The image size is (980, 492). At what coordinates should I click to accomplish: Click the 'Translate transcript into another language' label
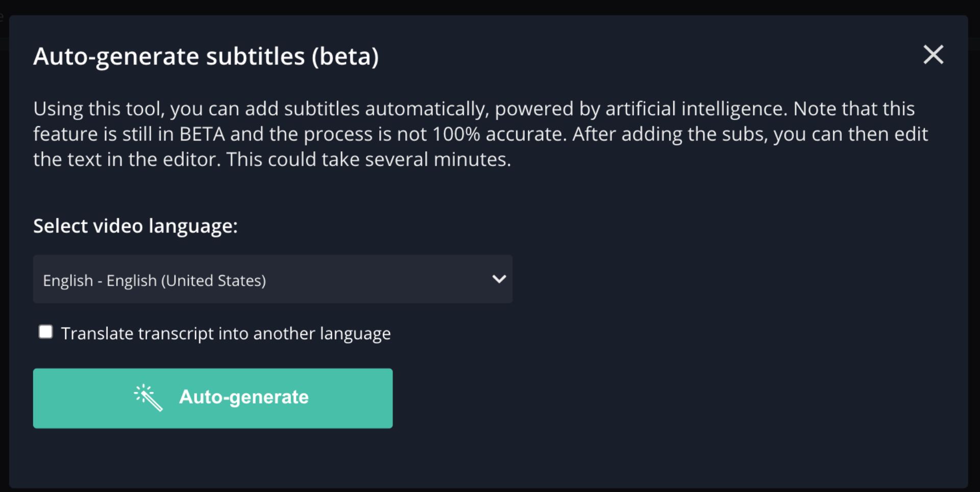tap(226, 334)
